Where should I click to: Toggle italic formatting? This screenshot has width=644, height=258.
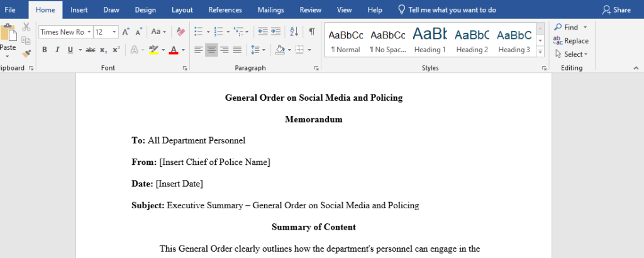pyautogui.click(x=57, y=50)
